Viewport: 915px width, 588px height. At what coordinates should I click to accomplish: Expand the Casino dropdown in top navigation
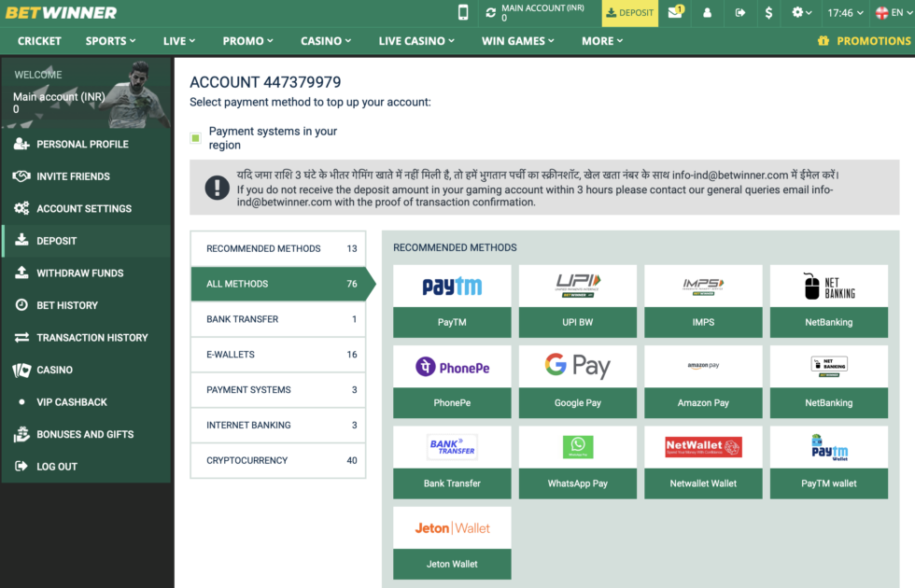click(x=326, y=41)
